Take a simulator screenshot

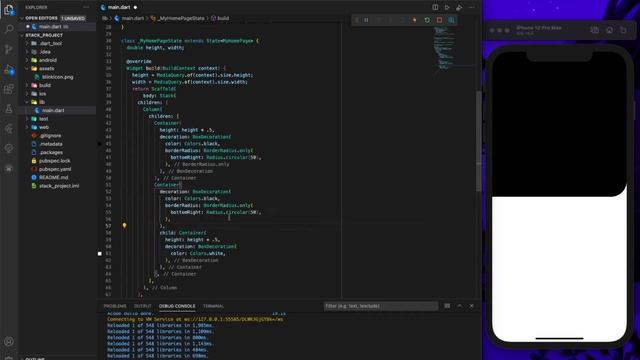[x=594, y=30]
